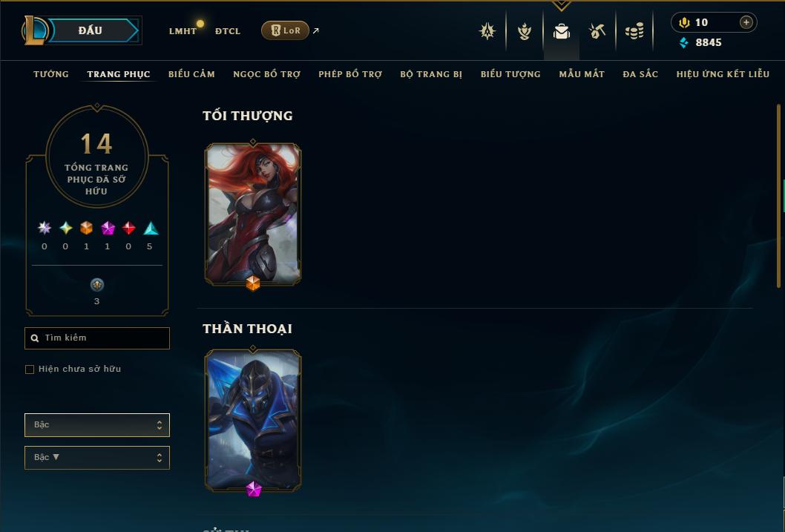Open the Collection bag icon
Image resolution: width=785 pixels, height=532 pixels.
pos(561,31)
